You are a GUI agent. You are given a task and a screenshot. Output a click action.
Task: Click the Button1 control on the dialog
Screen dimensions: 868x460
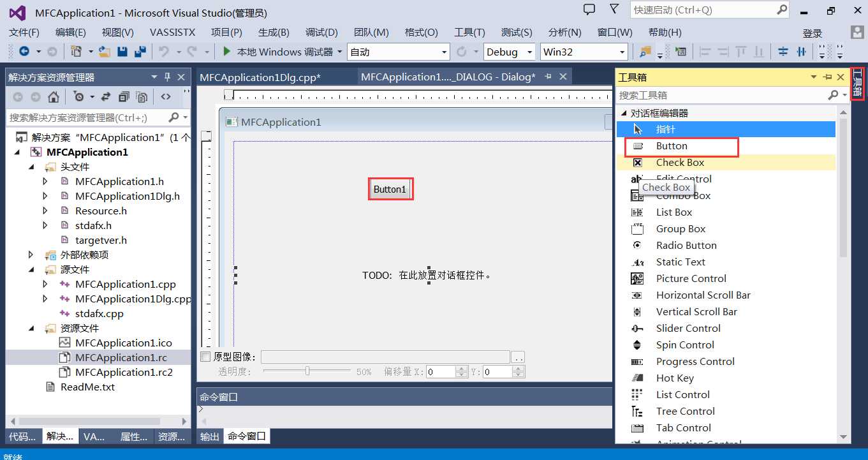pos(390,189)
